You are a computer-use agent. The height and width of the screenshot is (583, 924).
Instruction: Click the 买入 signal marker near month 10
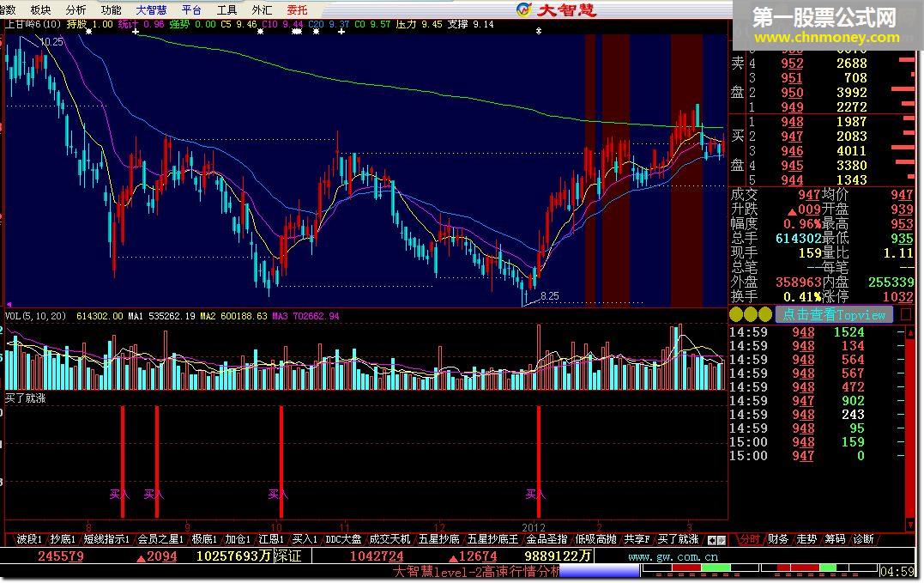pos(278,494)
